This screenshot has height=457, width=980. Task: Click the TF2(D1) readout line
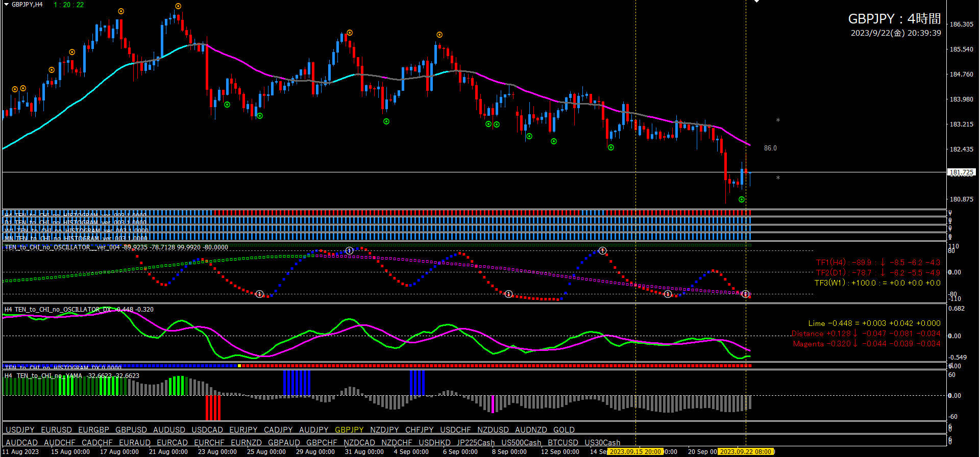pos(878,273)
